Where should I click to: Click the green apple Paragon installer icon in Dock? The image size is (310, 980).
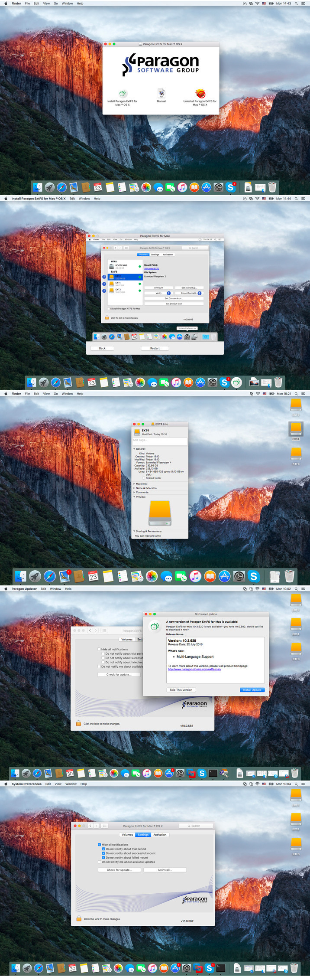[236, 382]
